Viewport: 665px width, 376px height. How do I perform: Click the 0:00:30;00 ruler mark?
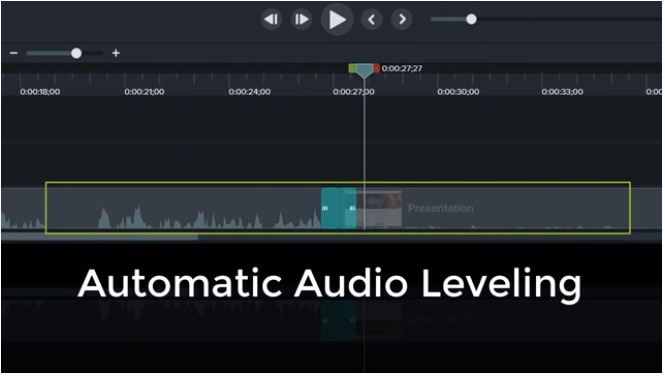click(x=458, y=92)
